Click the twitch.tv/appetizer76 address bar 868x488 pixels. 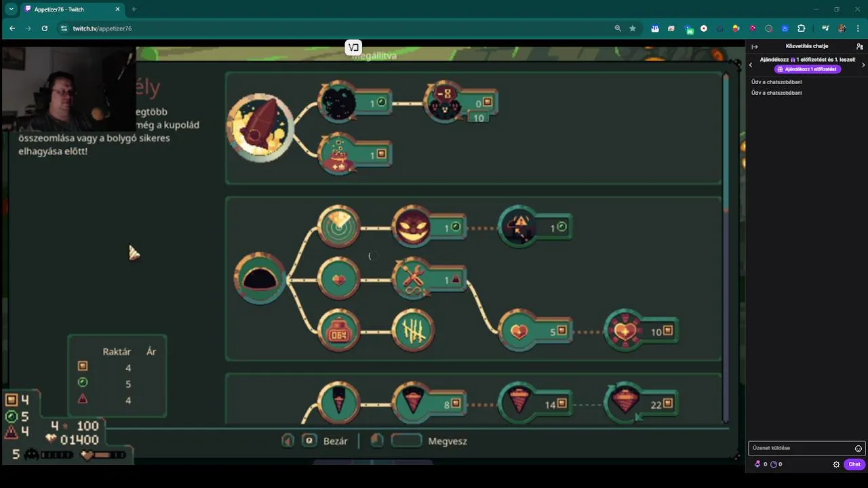[339, 28]
